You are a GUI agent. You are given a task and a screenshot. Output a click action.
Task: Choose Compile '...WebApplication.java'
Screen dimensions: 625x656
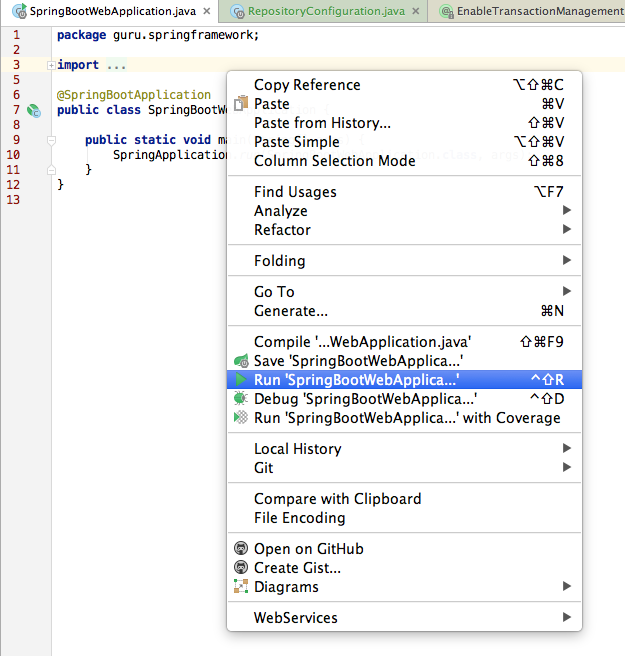pyautogui.click(x=404, y=342)
